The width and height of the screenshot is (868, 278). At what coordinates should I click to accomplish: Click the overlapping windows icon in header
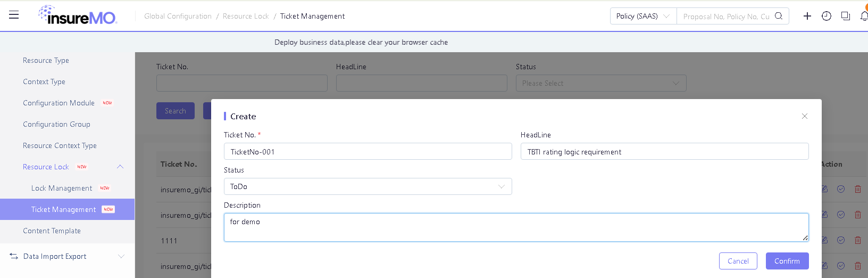[846, 16]
